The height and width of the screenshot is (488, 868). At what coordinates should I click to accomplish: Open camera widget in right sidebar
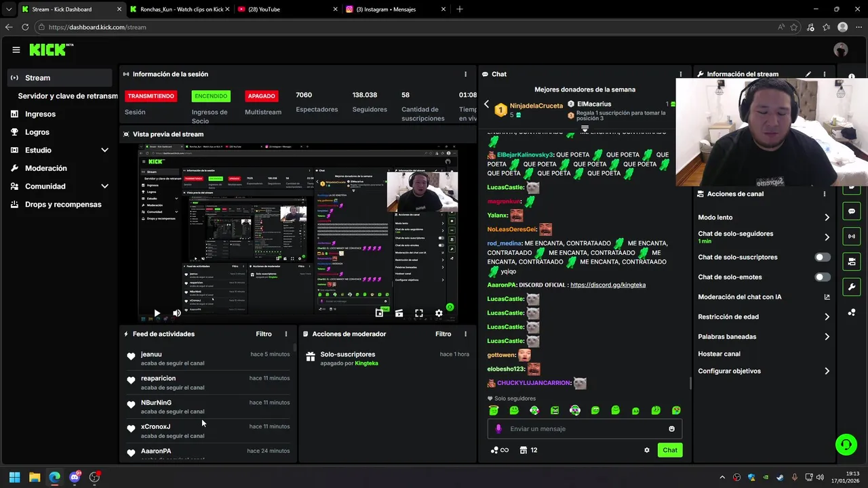pyautogui.click(x=852, y=262)
